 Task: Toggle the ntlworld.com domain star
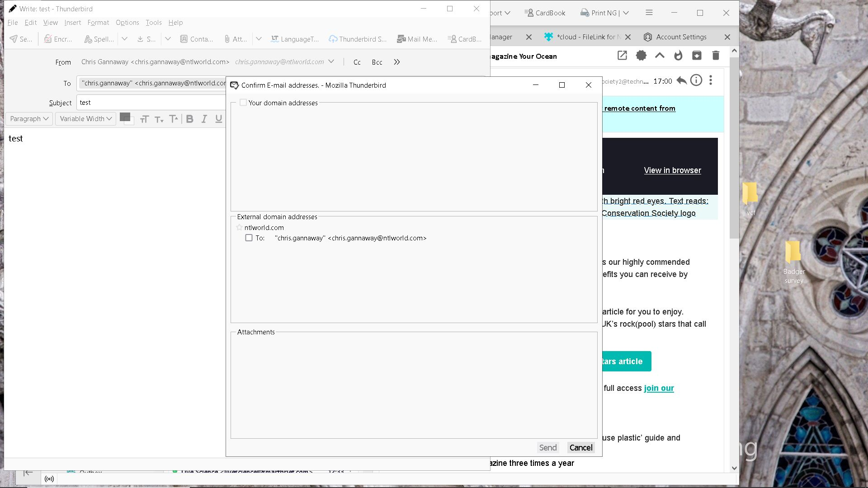coord(240,227)
